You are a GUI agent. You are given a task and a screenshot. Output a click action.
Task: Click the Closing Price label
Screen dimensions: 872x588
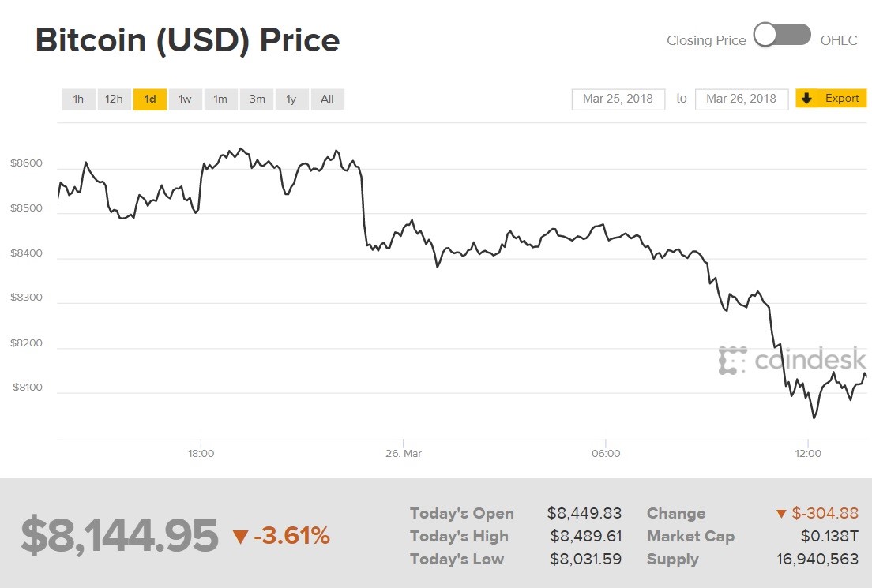pyautogui.click(x=705, y=40)
